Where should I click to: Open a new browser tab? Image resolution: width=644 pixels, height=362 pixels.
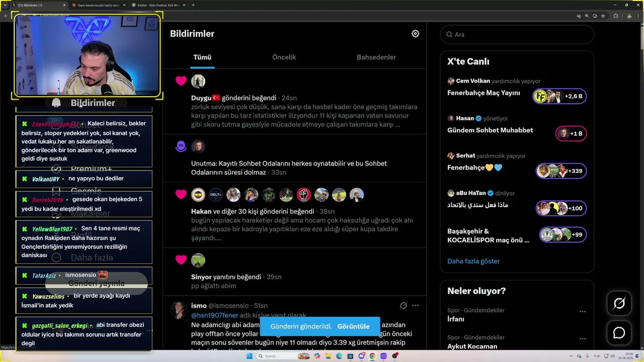[x=193, y=5]
